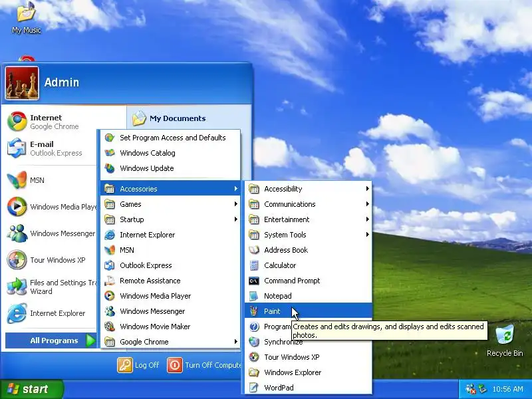Launch Internet Explorer from left pane
The image size is (532, 399).
pyautogui.click(x=51, y=313)
